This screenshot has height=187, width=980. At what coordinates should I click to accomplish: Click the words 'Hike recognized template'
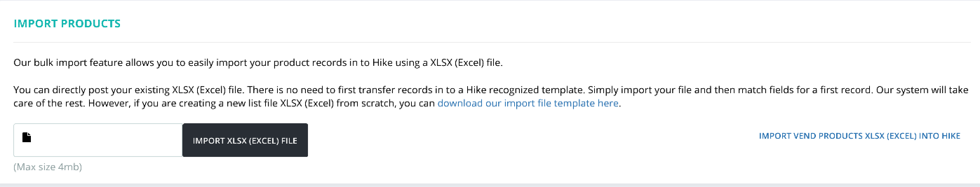(x=525, y=90)
